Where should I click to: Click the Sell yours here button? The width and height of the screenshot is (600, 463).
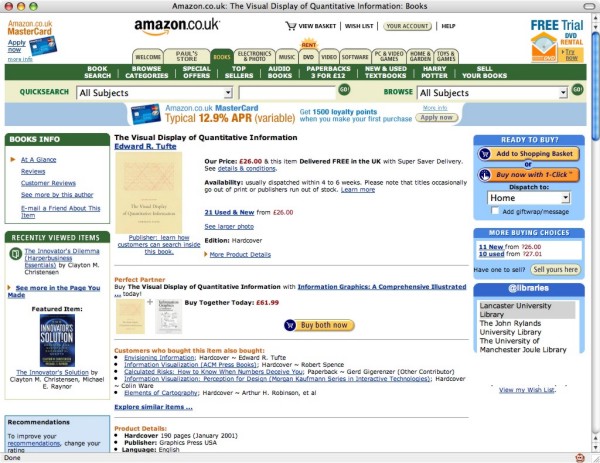(x=555, y=269)
